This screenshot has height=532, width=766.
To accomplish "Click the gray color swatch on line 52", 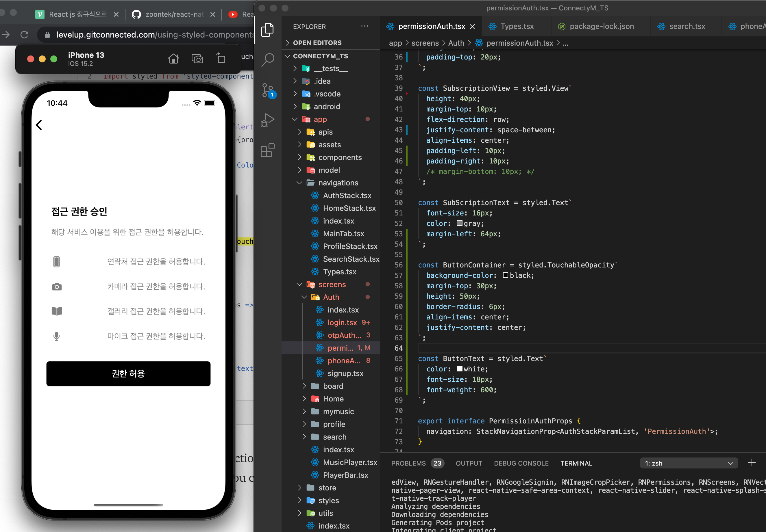I will coord(459,223).
